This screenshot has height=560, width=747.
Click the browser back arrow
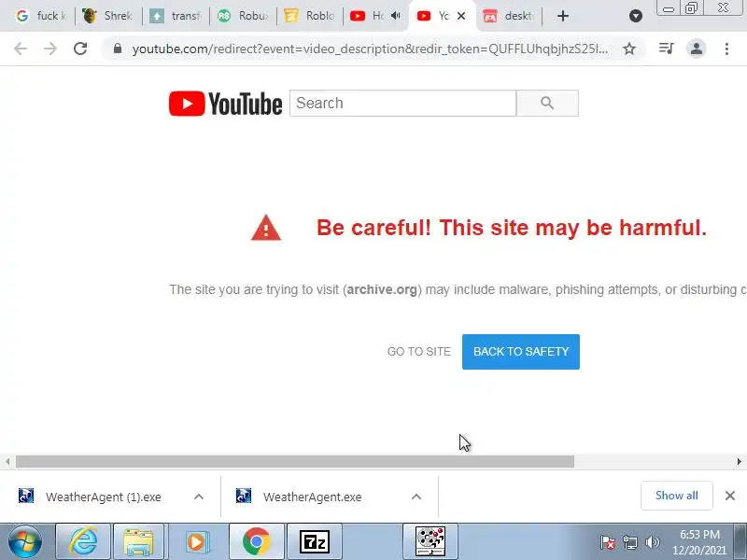pyautogui.click(x=21, y=49)
